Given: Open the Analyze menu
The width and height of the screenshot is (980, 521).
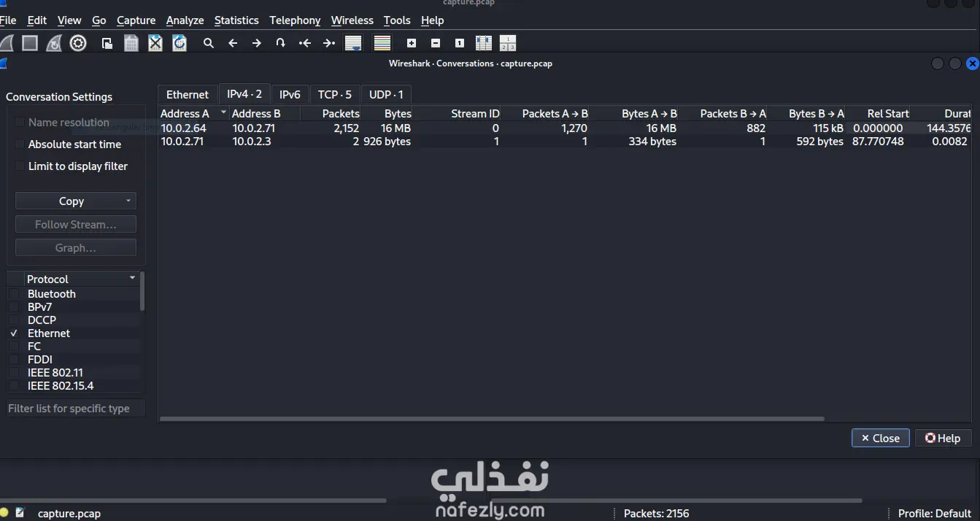Looking at the screenshot, I should pos(185,20).
